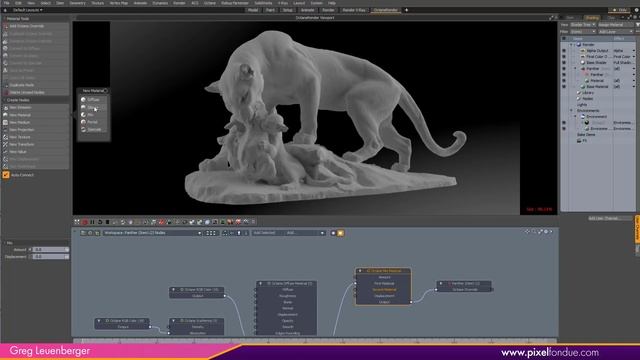Click the New Texture icon

pyautogui.click(x=5, y=137)
